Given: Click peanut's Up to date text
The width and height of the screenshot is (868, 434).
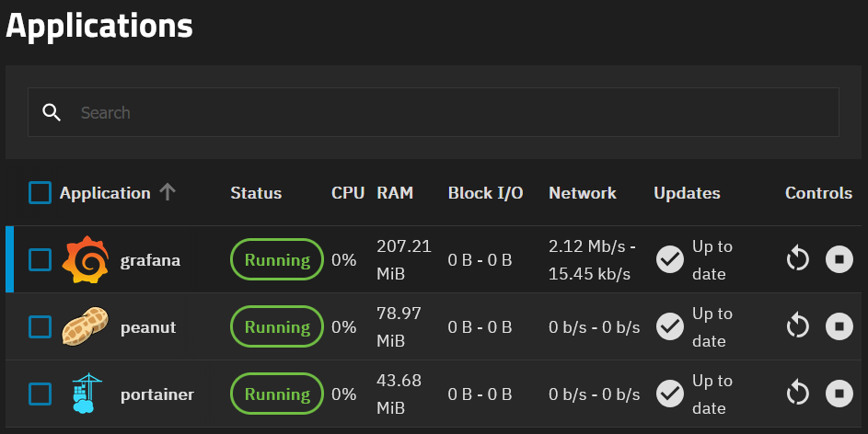Looking at the screenshot, I should pos(712,326).
